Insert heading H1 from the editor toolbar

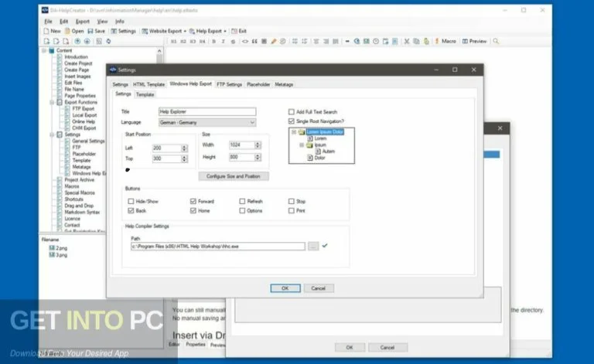coord(173,41)
